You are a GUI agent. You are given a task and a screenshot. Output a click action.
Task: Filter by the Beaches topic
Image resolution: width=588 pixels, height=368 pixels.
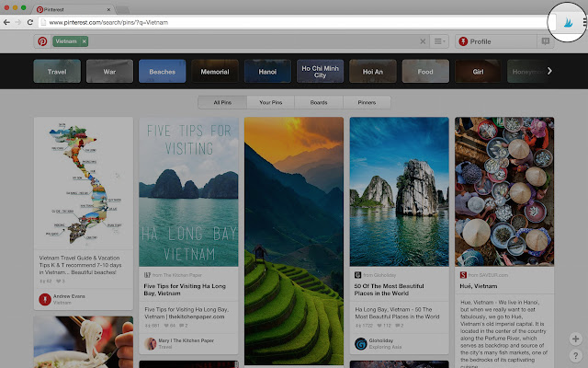(x=162, y=71)
